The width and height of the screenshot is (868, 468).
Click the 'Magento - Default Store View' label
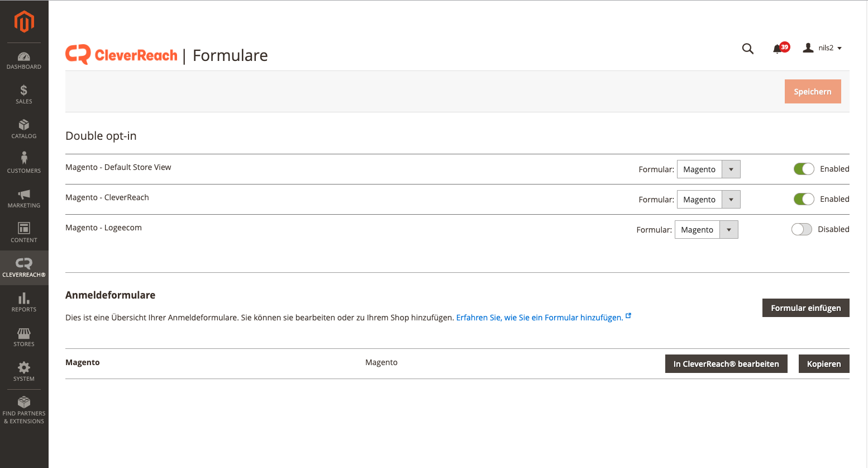[118, 167]
